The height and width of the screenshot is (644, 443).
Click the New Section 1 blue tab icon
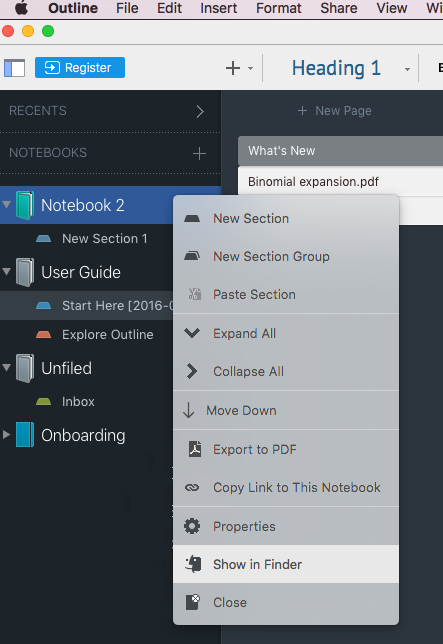[x=44, y=239]
